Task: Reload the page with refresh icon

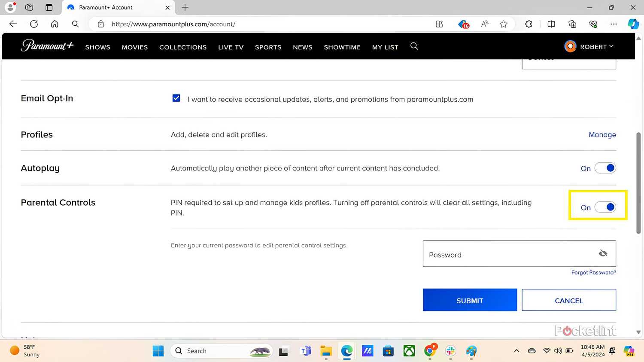Action: pyautogui.click(x=34, y=24)
